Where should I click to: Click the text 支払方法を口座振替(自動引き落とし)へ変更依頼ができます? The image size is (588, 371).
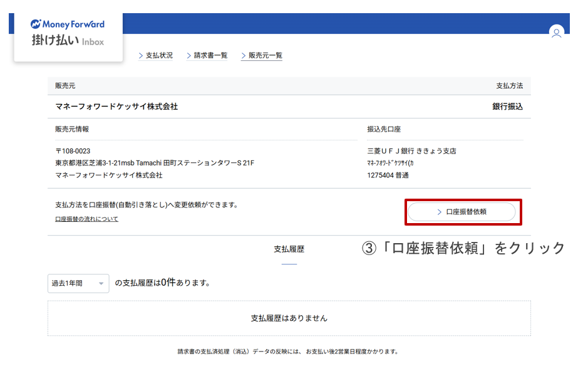click(147, 205)
